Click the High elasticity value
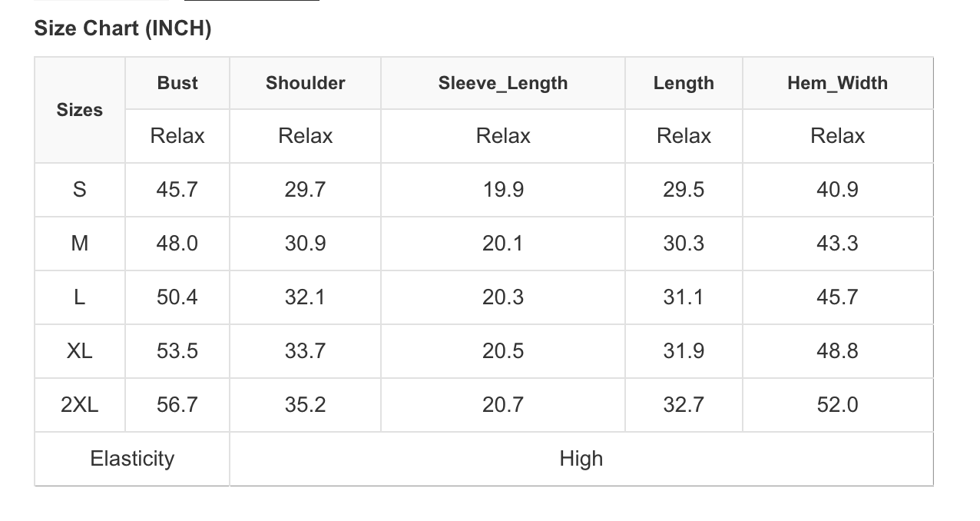 [x=581, y=459]
